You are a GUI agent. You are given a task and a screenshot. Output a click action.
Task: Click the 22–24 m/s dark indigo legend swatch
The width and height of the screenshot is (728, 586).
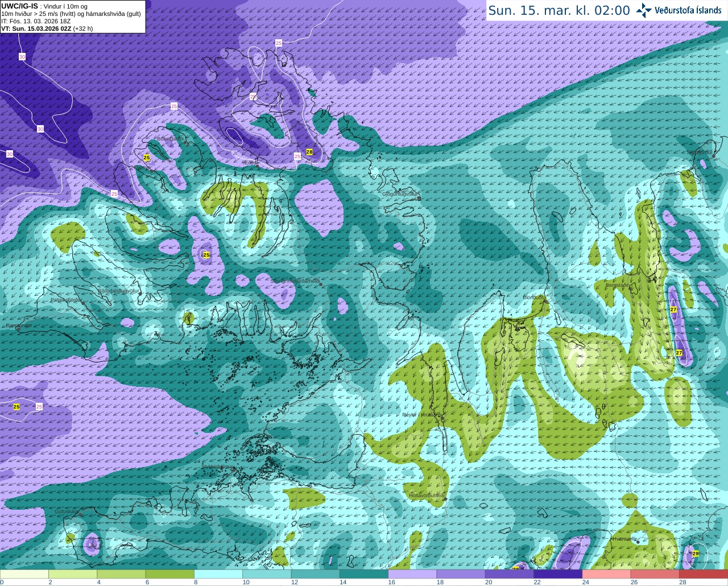pos(558,574)
